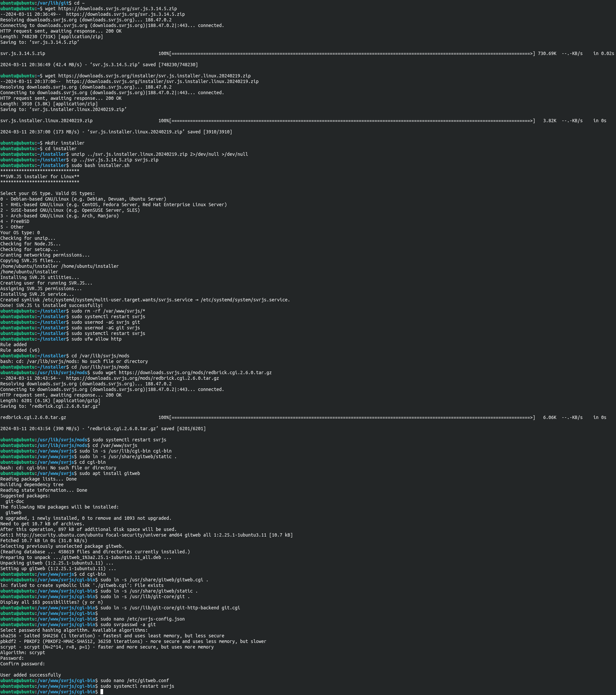
Task: Click the 'sudo ufw allow http' command
Action: tap(97, 339)
